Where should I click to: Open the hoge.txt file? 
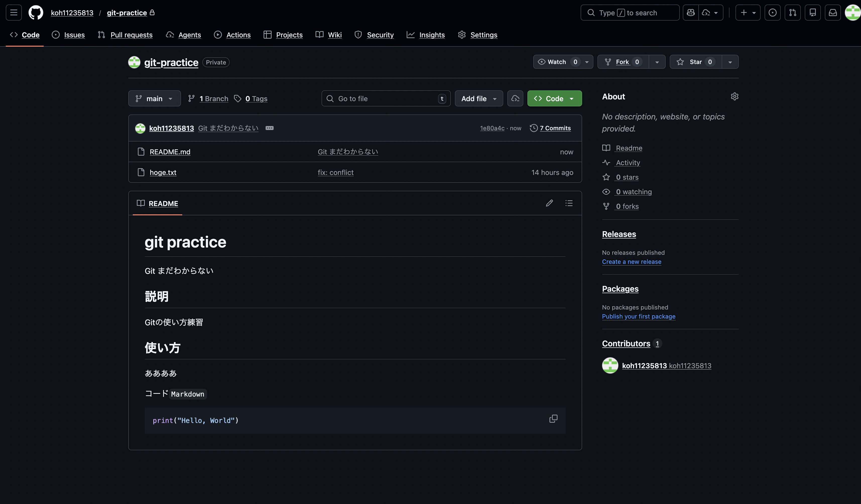coord(163,172)
